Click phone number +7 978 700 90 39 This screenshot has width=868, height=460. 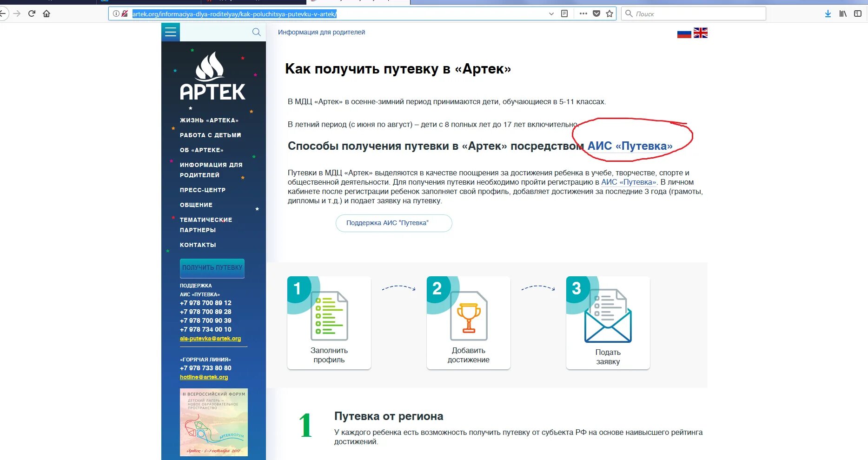tap(205, 320)
